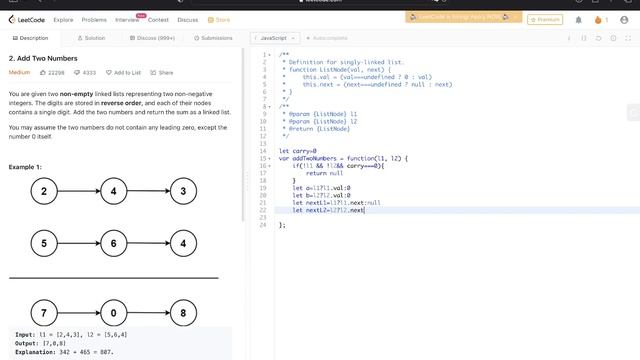640x360 pixels.
Task: Collapse the comment fold arrow at line 8
Action: 269,107
